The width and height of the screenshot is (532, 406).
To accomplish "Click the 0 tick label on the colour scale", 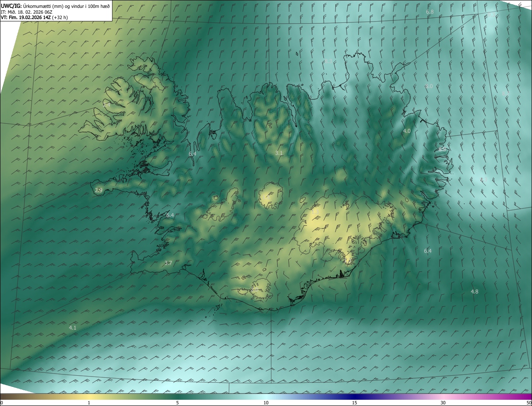I will click(2, 403).
